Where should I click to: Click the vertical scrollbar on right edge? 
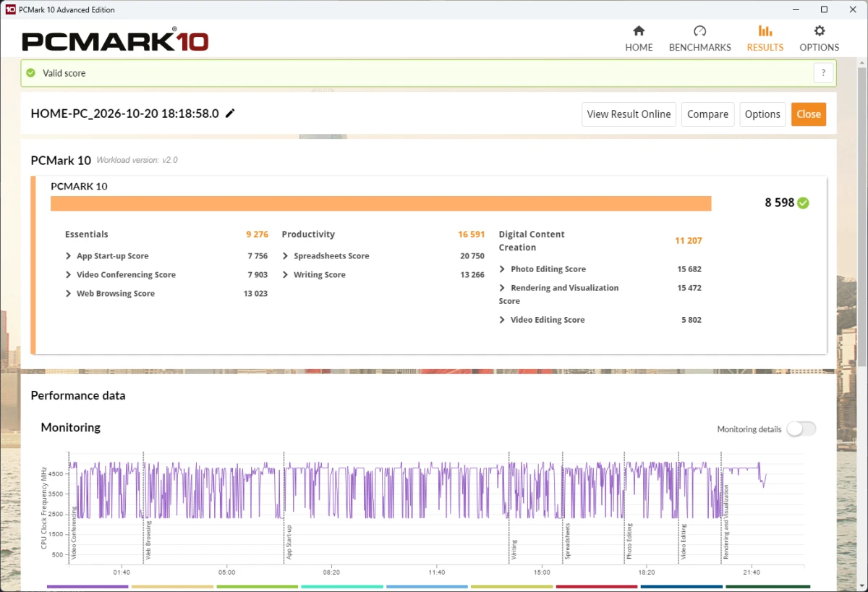pyautogui.click(x=861, y=217)
